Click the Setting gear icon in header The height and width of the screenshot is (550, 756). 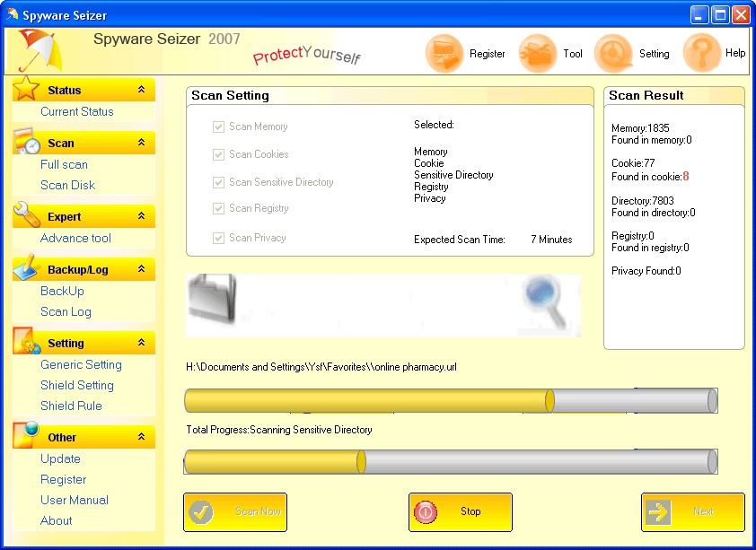coord(613,54)
